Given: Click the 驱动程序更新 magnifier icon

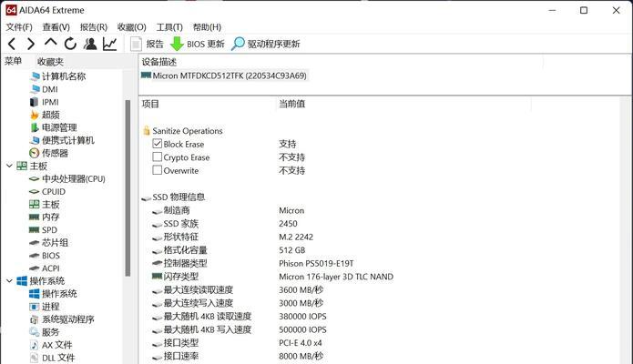Looking at the screenshot, I should click(x=238, y=44).
